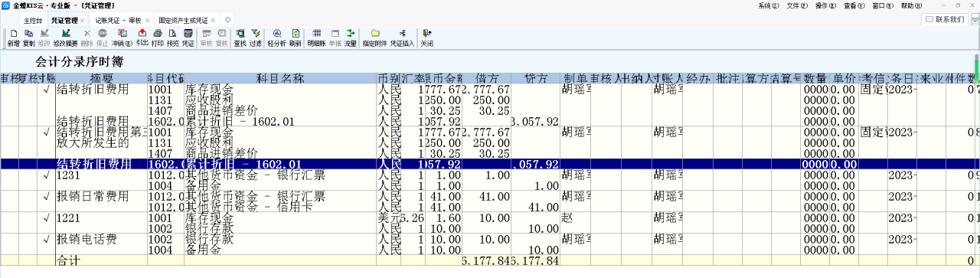Click the checkmark in the 1221 row
This screenshot has height=278, width=980.
[x=47, y=217]
